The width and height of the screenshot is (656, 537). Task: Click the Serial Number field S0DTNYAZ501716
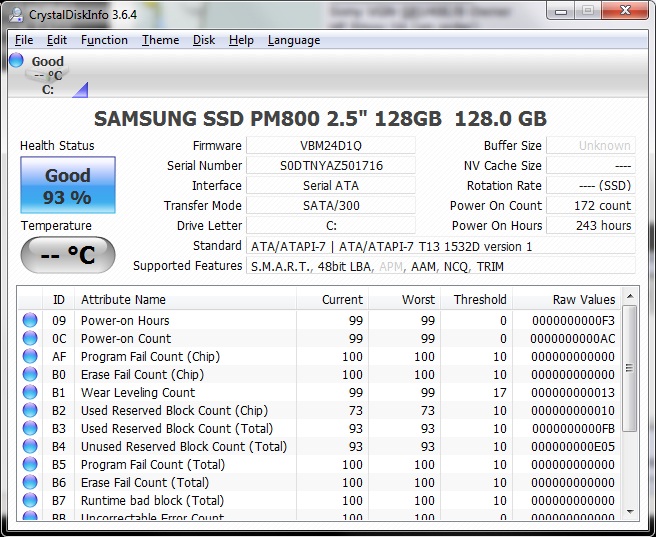[x=331, y=166]
